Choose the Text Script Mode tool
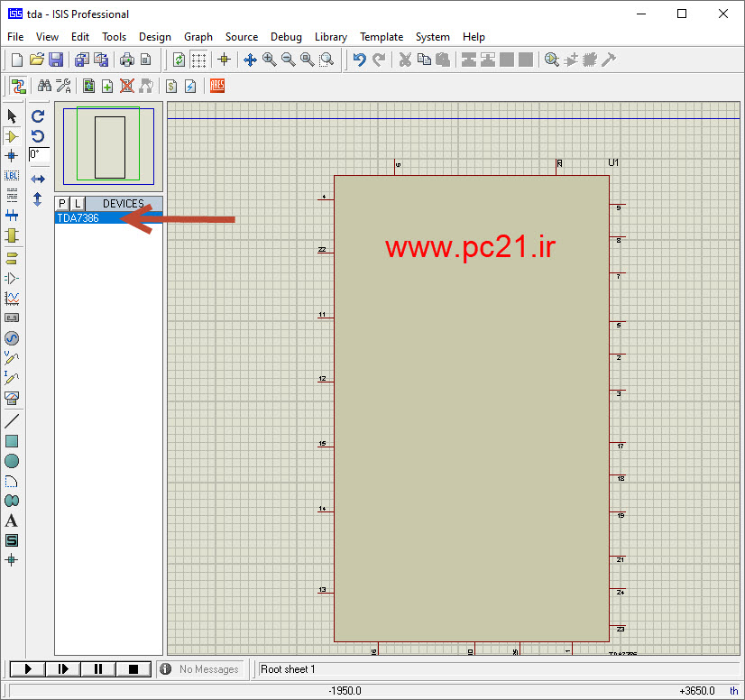745x700 pixels. tap(12, 196)
